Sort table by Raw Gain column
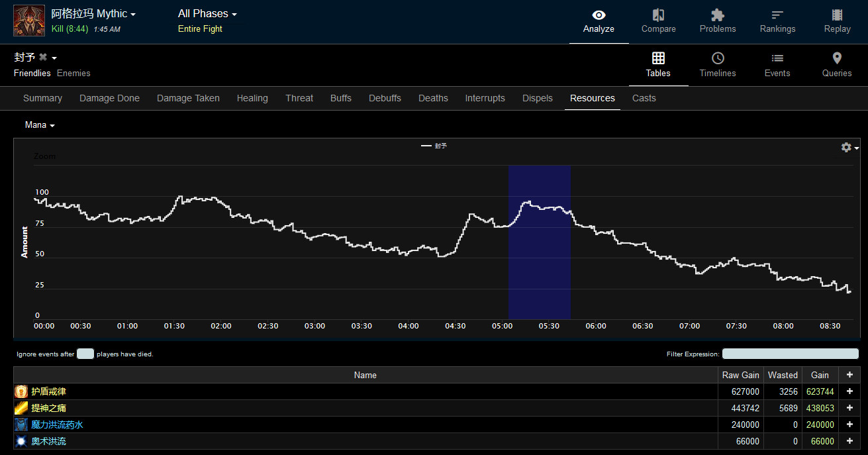Screen dimensions: 868x455 tap(740, 375)
